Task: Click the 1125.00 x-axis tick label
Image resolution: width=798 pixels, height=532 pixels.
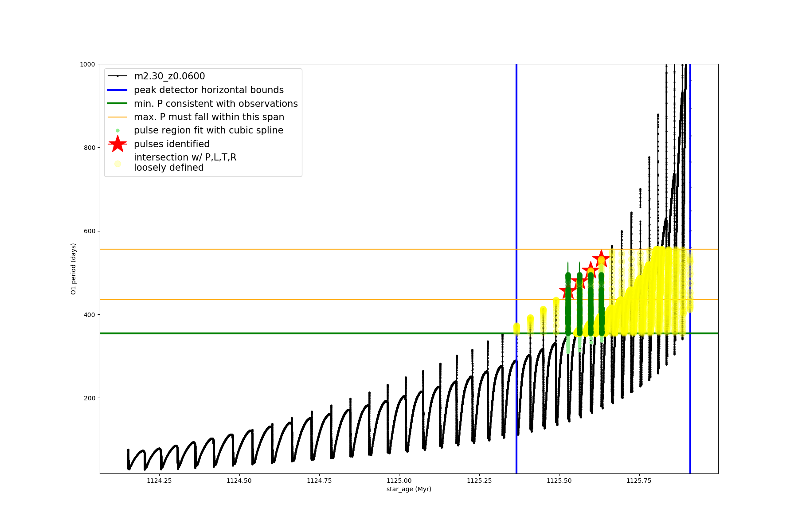Action: pyautogui.click(x=399, y=481)
